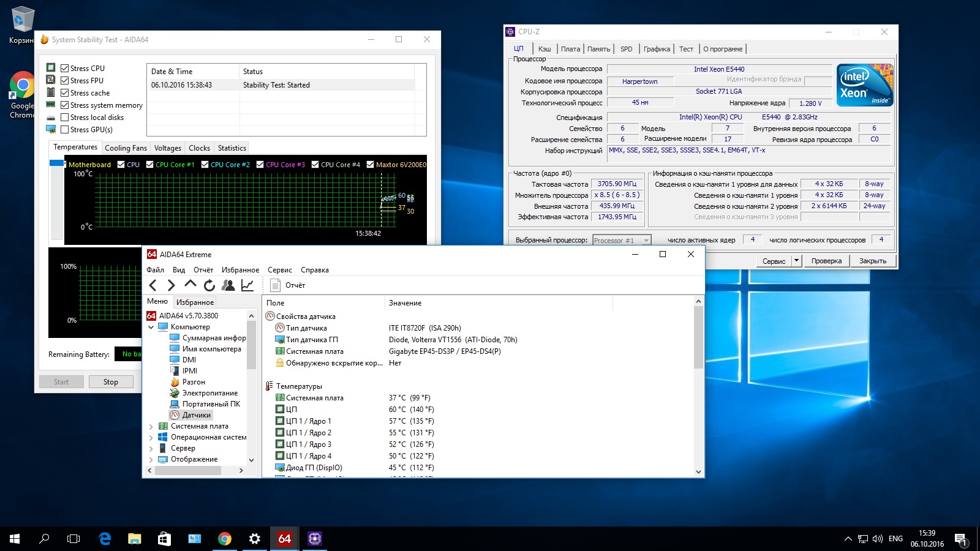Collapse the Компьютер tree node

click(x=151, y=327)
